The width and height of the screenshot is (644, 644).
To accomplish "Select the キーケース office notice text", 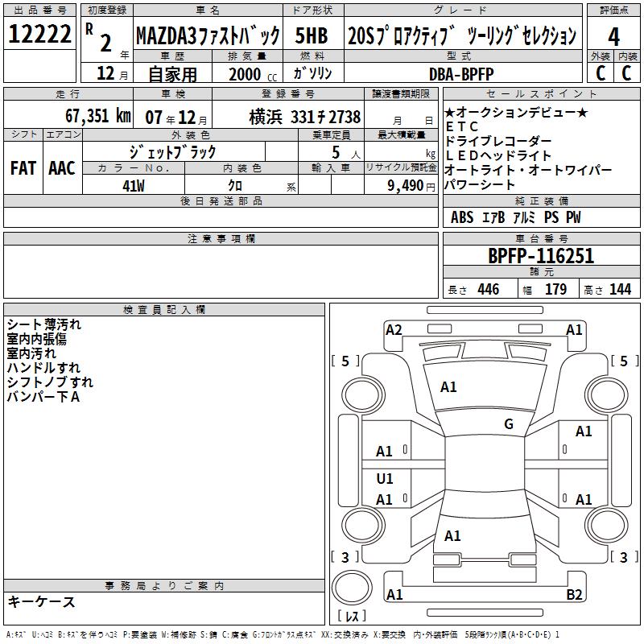I will click(42, 602).
